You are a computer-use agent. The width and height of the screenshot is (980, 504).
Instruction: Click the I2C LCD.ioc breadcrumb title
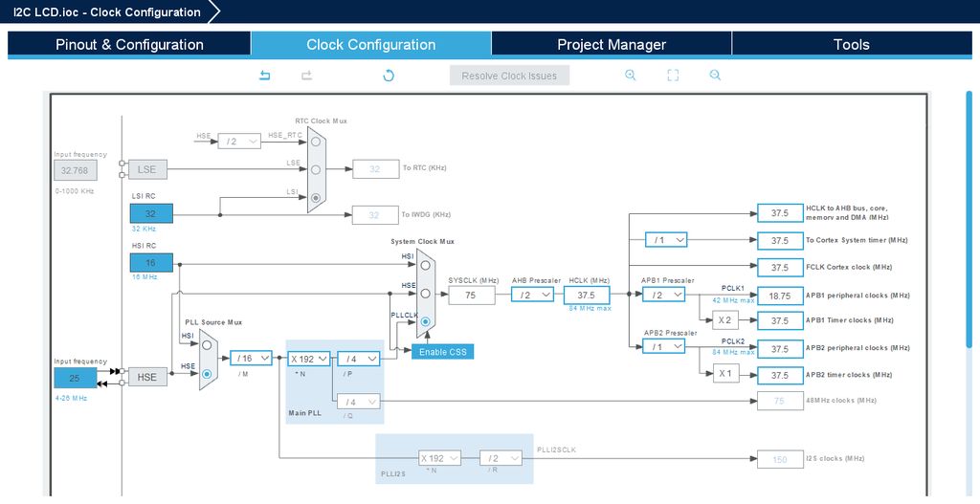[107, 11]
